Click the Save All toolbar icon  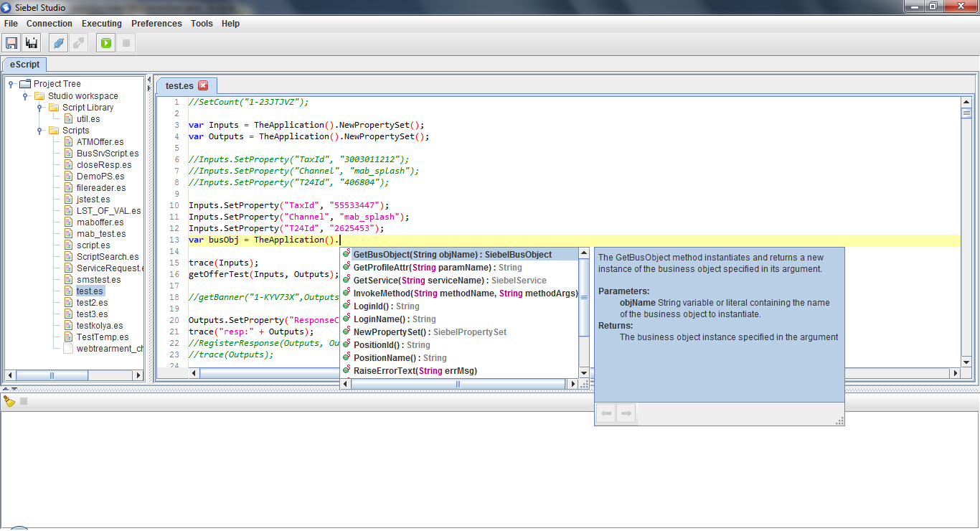[x=32, y=43]
